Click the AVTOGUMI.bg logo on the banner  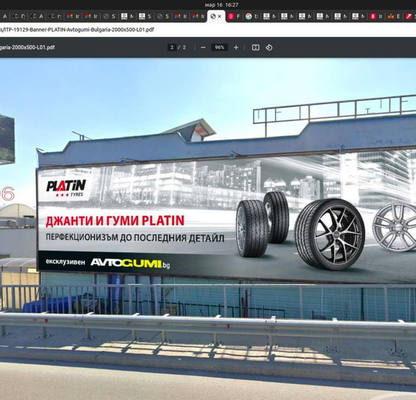pyautogui.click(x=130, y=263)
